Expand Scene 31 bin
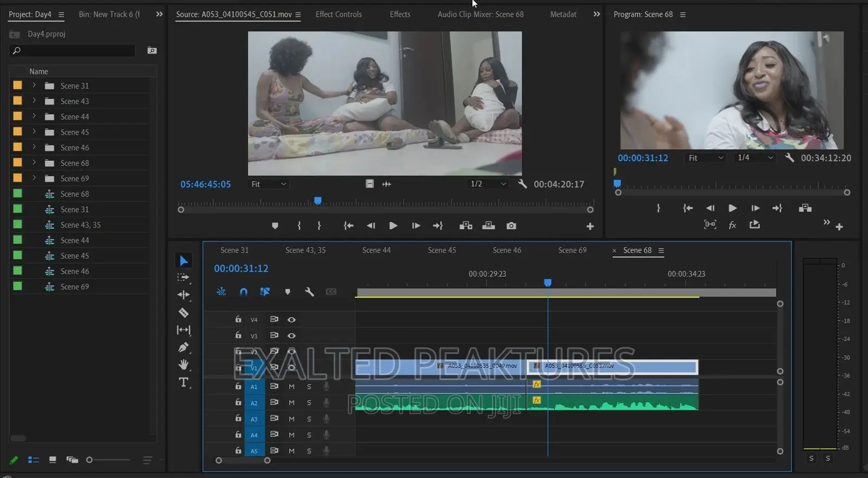The width and height of the screenshot is (868, 478). pyautogui.click(x=34, y=86)
